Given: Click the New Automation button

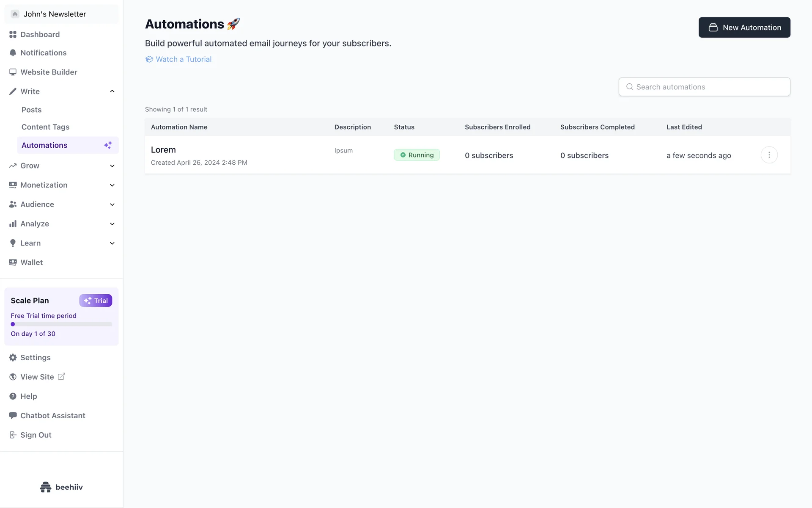Looking at the screenshot, I should (x=744, y=28).
